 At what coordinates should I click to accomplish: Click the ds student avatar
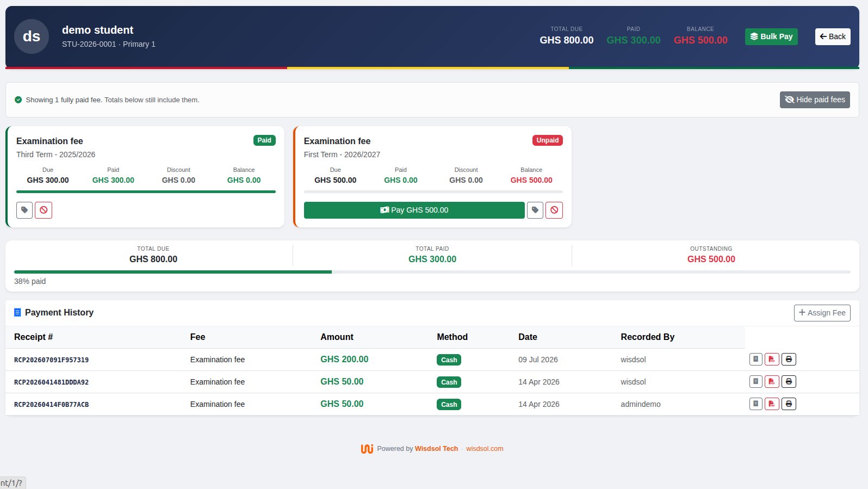[32, 36]
